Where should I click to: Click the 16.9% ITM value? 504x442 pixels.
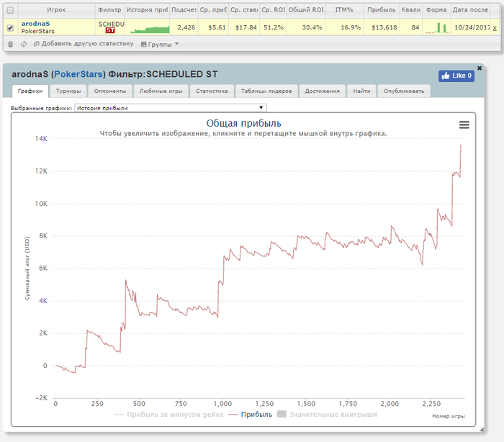tap(351, 27)
